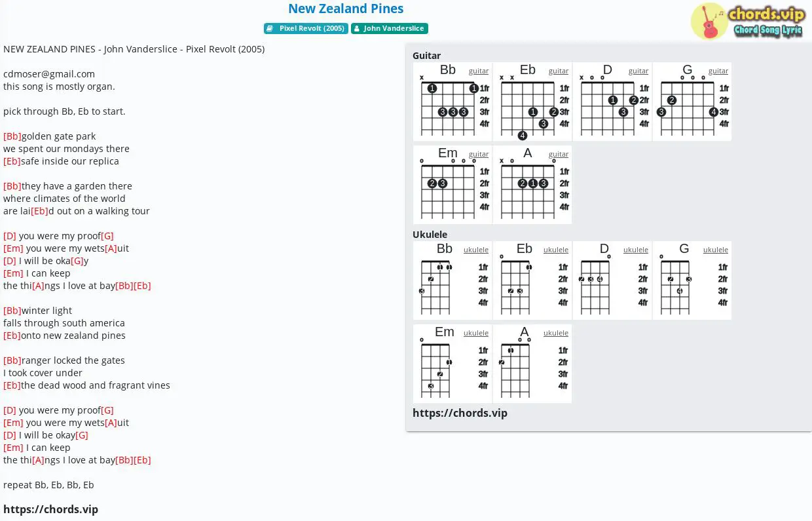812x521 pixels.
Task: Follow the 'guitar' link beside D chord
Action: pos(638,71)
